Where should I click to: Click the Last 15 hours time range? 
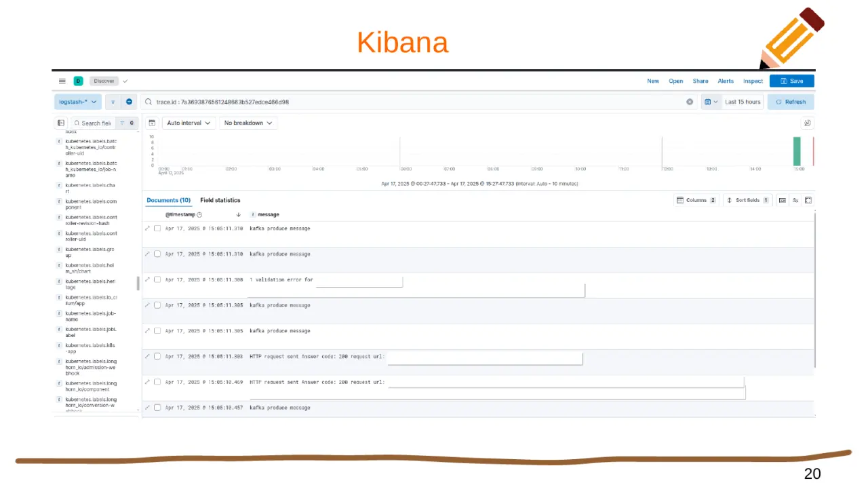(743, 102)
